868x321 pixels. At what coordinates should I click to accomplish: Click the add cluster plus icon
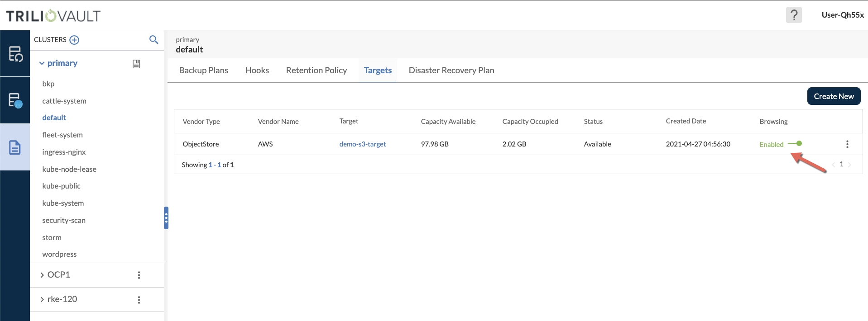[74, 40]
